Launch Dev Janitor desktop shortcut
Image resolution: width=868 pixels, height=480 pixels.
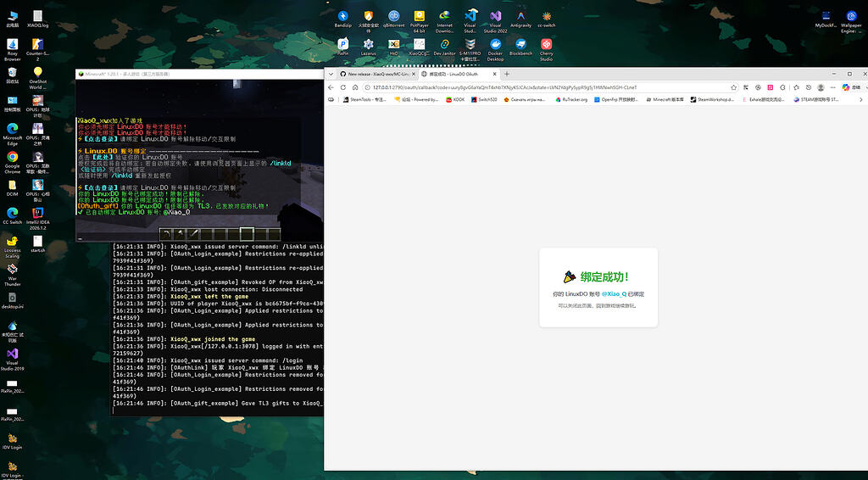pos(444,47)
